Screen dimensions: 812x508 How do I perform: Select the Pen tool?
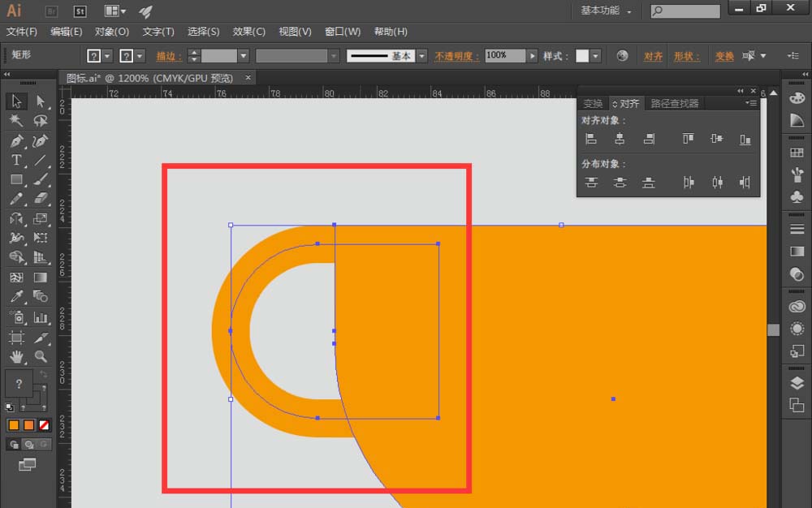pyautogui.click(x=16, y=140)
